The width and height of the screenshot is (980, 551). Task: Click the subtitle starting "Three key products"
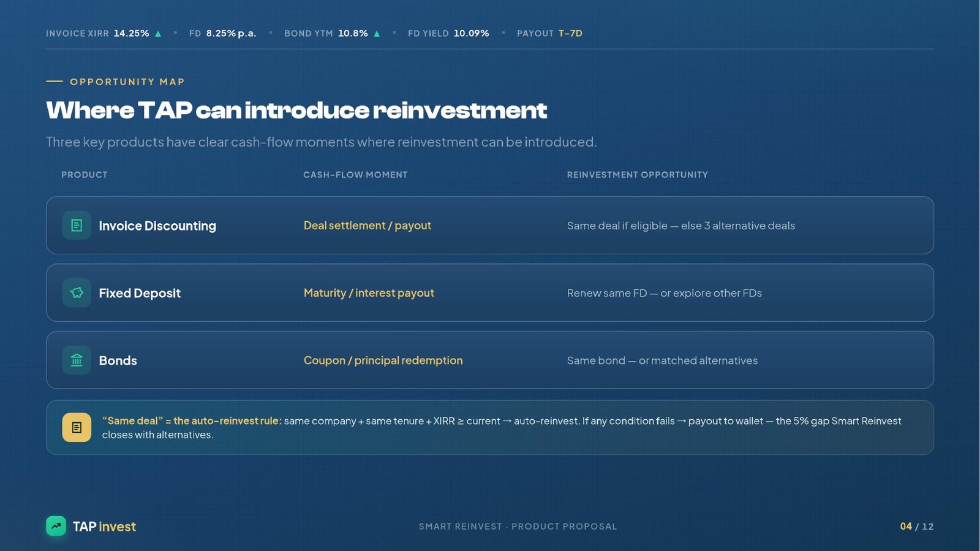pyautogui.click(x=321, y=142)
